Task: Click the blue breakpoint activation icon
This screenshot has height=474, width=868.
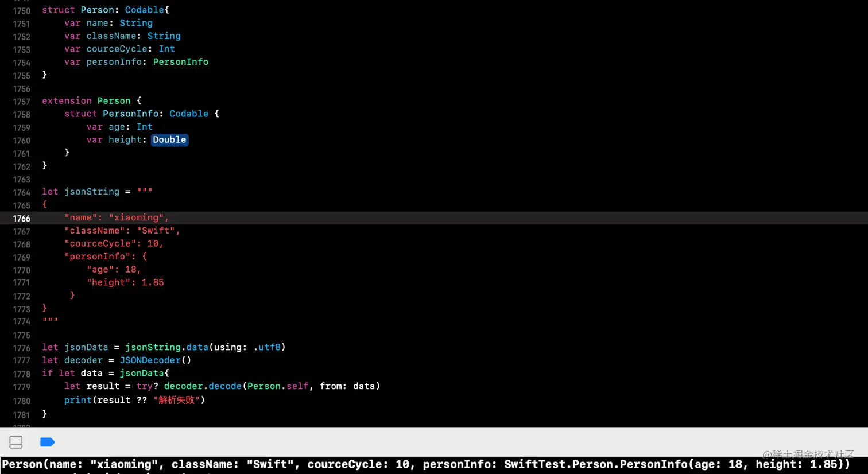Action: (48, 442)
